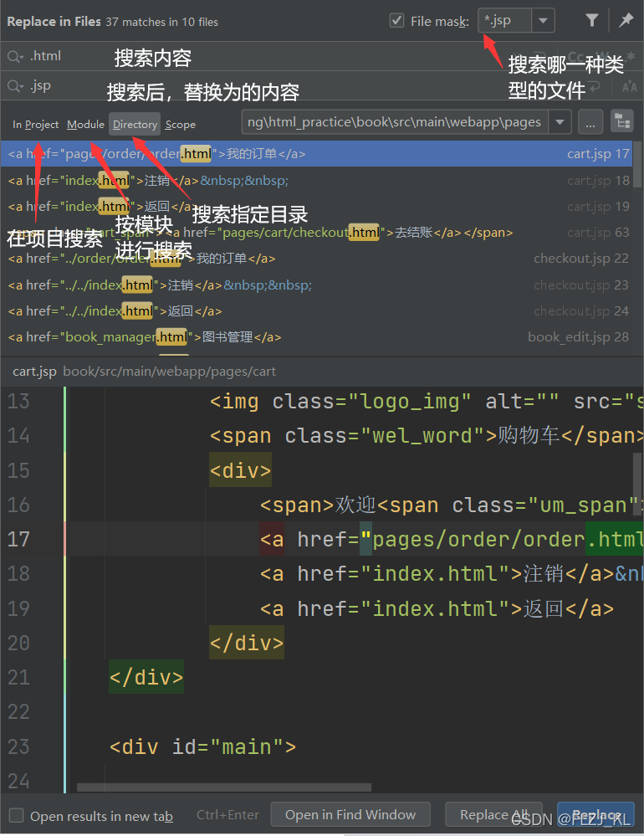Screen dimensions: 644x836
Task: Open the File mask dropdown arrow
Action: point(544,21)
